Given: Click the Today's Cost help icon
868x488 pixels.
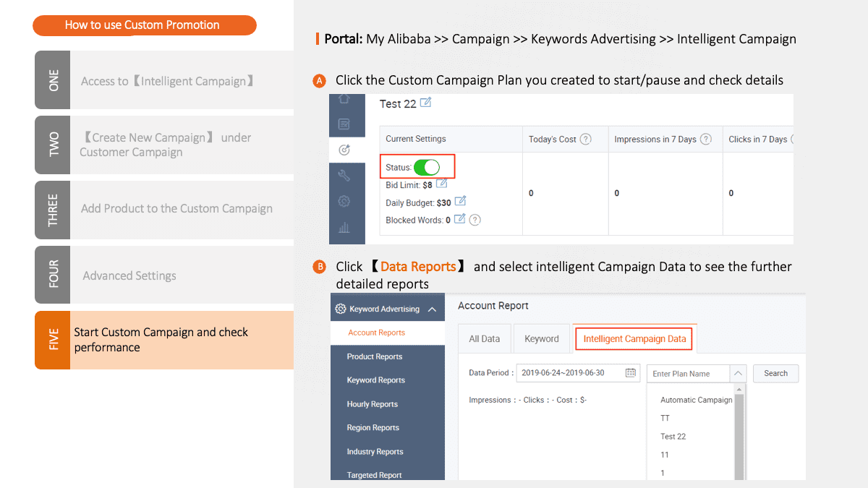Looking at the screenshot, I should point(586,139).
